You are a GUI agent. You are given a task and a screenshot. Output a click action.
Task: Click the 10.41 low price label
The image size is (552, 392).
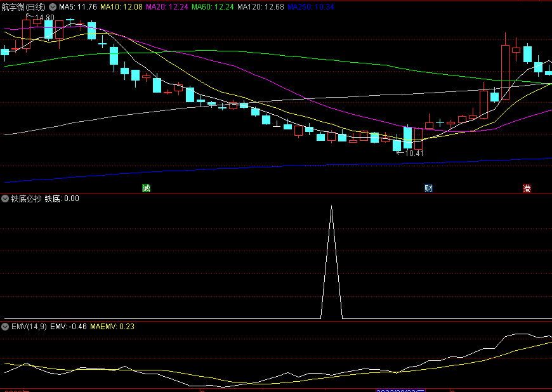tap(414, 153)
